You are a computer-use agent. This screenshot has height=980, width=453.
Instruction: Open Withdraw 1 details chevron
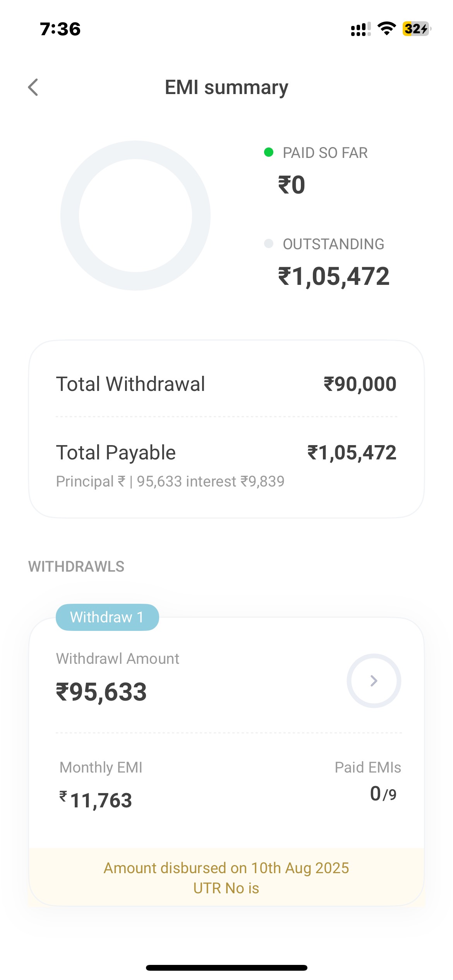coord(374,681)
